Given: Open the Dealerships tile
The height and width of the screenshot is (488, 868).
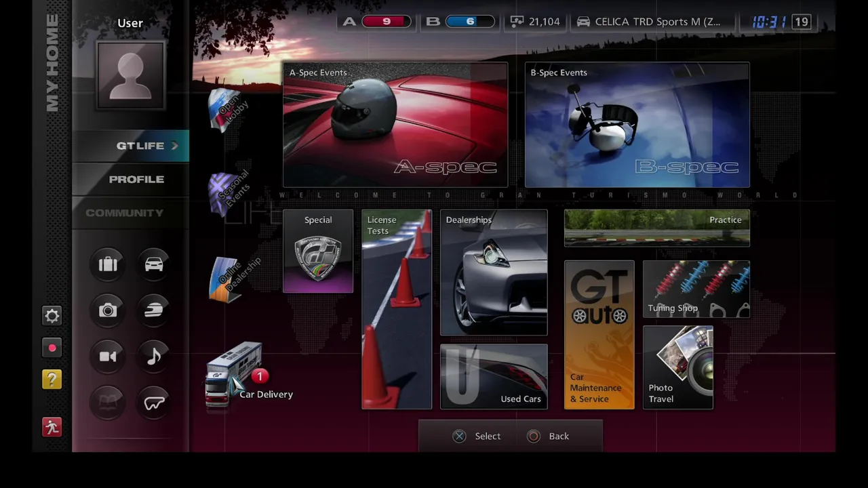Looking at the screenshot, I should [494, 272].
